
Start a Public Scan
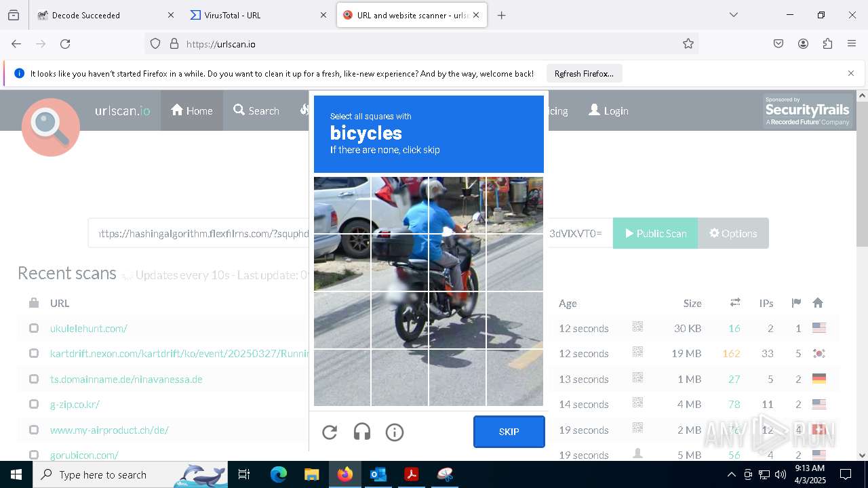(655, 233)
